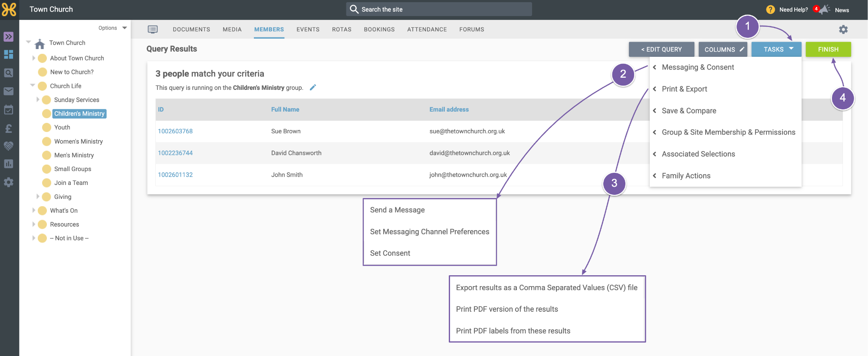
Task: Collapse the Town Church root node
Action: [x=29, y=42]
